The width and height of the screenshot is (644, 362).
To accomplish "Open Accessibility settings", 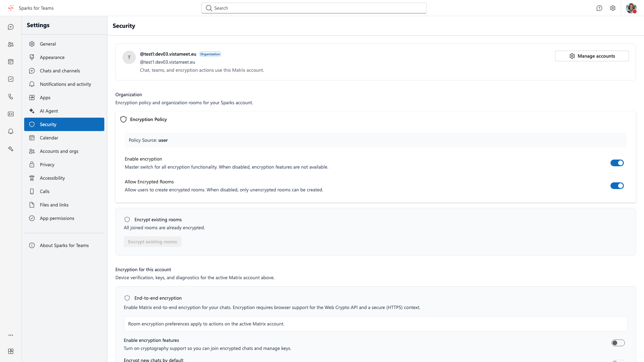I will click(x=64, y=178).
